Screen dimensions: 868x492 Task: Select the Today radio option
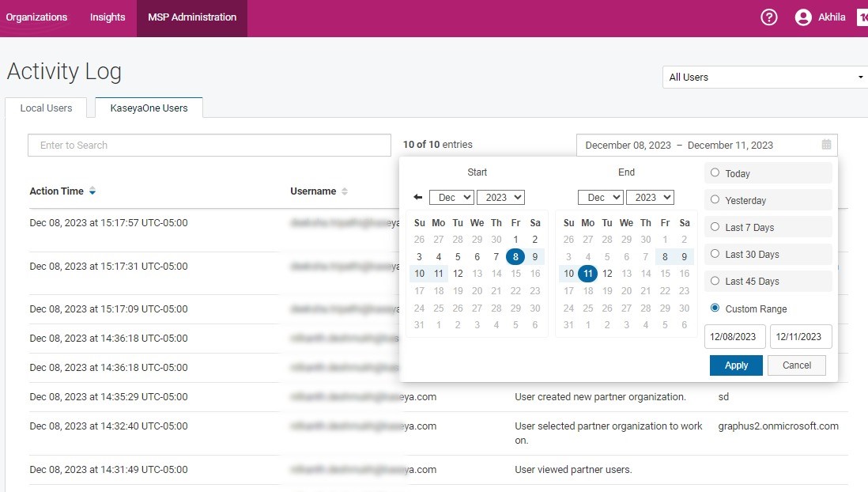point(715,173)
